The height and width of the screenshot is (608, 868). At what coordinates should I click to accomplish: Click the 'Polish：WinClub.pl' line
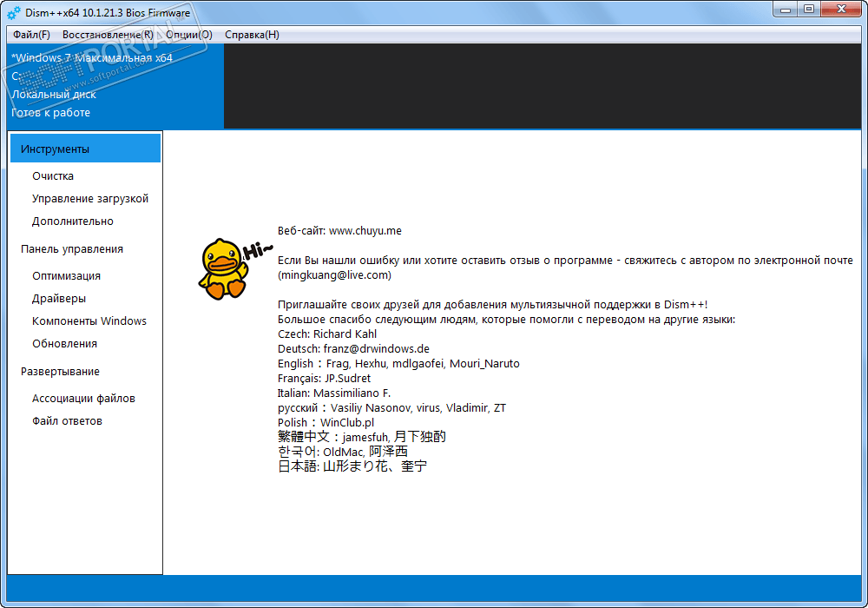point(325,422)
